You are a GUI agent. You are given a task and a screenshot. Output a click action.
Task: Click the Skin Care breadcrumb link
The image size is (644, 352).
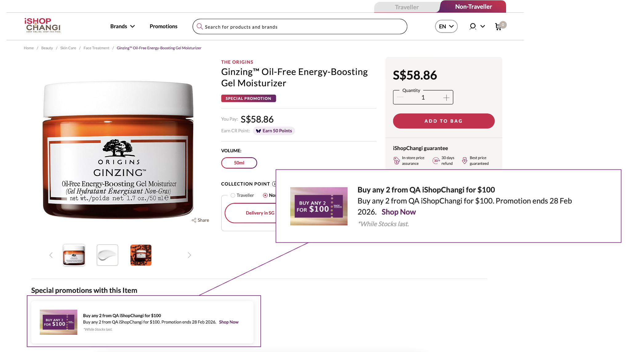tap(68, 48)
